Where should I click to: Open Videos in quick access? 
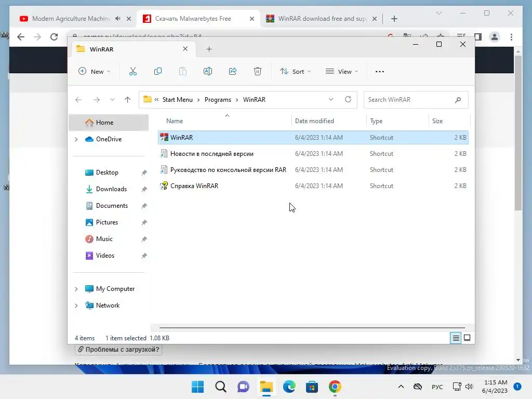(105, 256)
